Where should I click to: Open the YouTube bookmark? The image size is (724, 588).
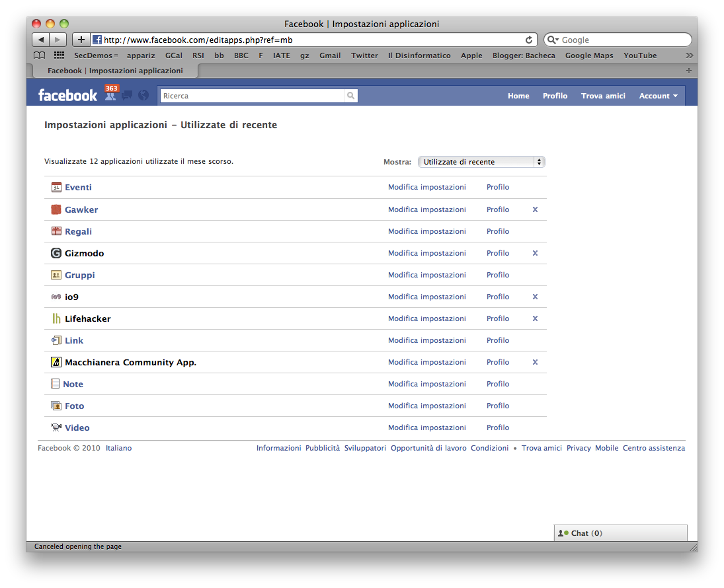[x=640, y=55]
